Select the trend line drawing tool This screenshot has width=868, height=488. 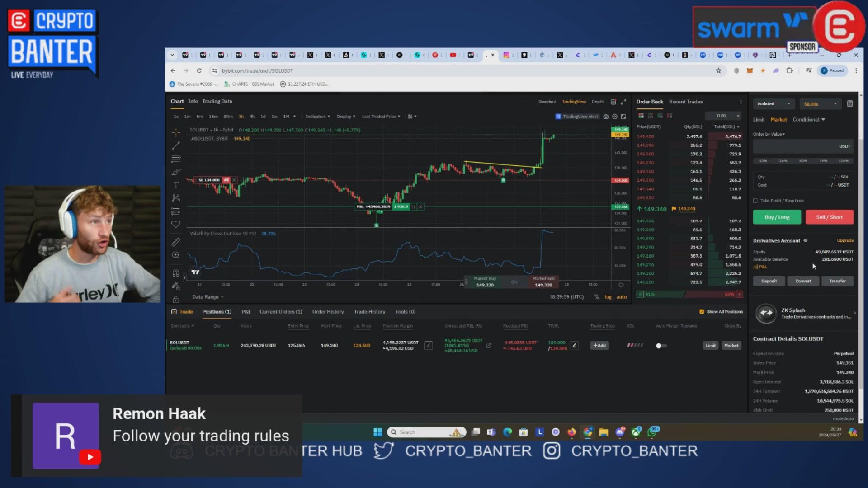coord(176,146)
